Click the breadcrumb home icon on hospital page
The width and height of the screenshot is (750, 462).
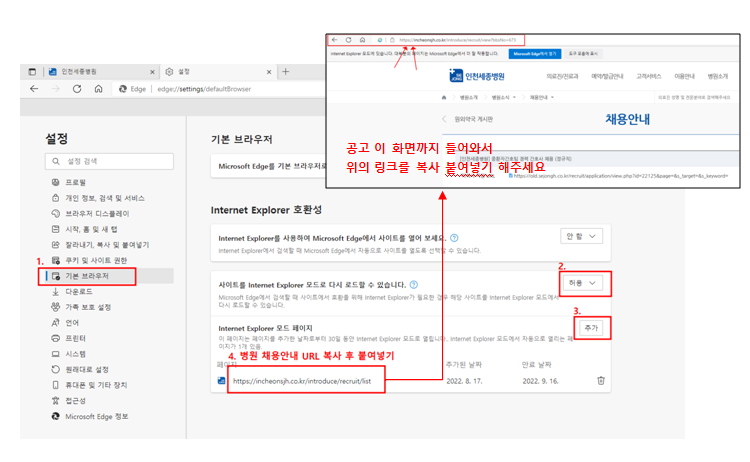[x=444, y=98]
